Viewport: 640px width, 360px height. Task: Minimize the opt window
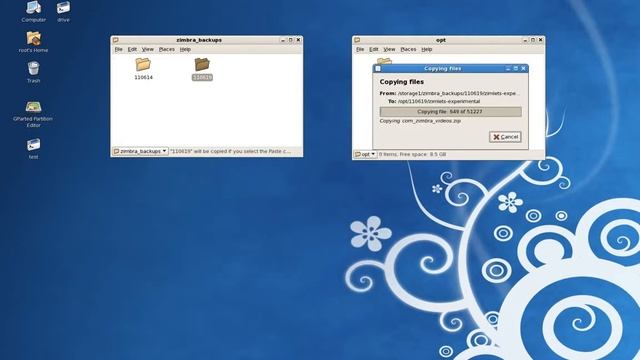[525, 40]
